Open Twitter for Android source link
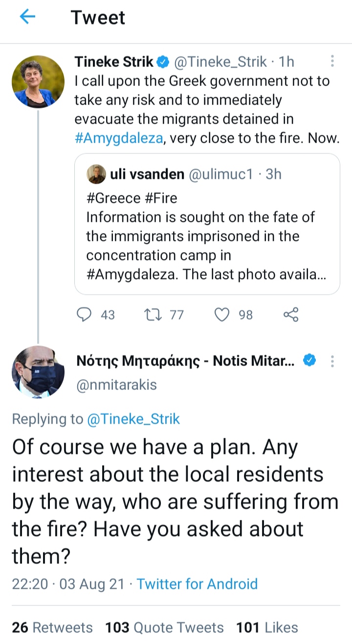The image size is (352, 644). [197, 584]
